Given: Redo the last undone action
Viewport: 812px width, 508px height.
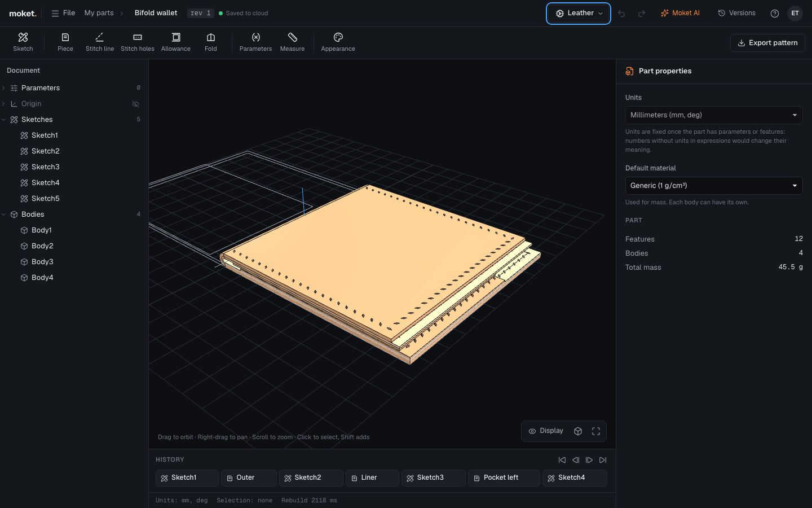Looking at the screenshot, I should [642, 14].
